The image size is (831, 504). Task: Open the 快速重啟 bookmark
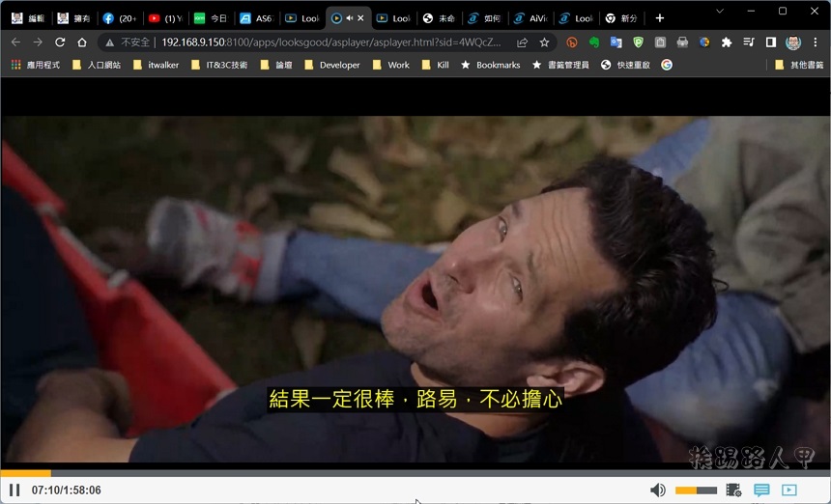pyautogui.click(x=625, y=65)
